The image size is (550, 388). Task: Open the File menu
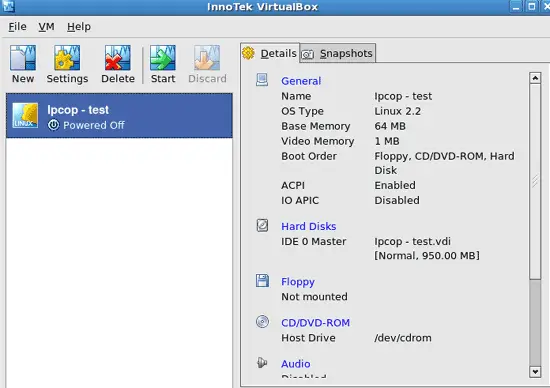(x=18, y=27)
